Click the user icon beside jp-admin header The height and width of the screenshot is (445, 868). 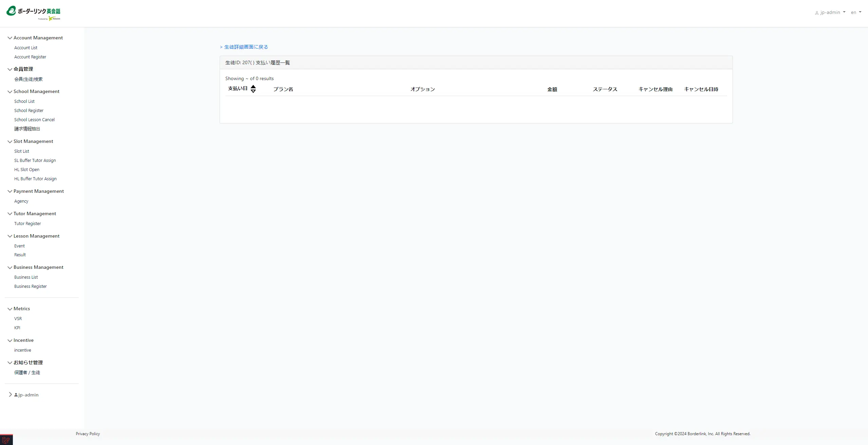coord(816,13)
